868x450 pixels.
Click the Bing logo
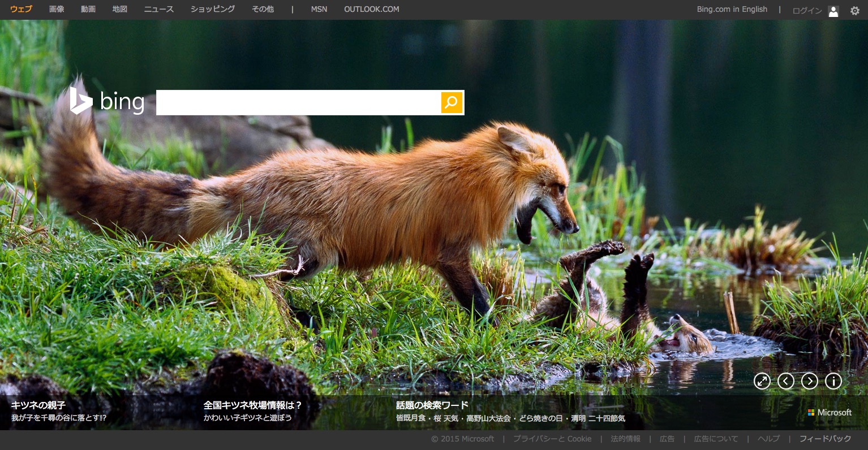pos(108,102)
